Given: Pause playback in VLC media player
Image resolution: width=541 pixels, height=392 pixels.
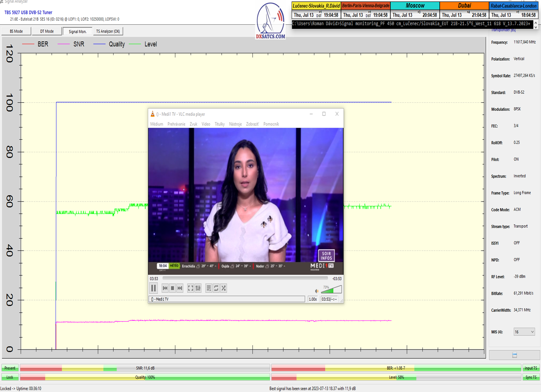Looking at the screenshot, I should pyautogui.click(x=153, y=288).
